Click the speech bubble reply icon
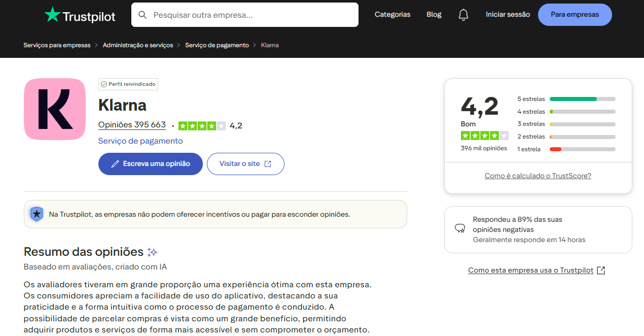Viewport: 644px width, 336px height. 460,228
